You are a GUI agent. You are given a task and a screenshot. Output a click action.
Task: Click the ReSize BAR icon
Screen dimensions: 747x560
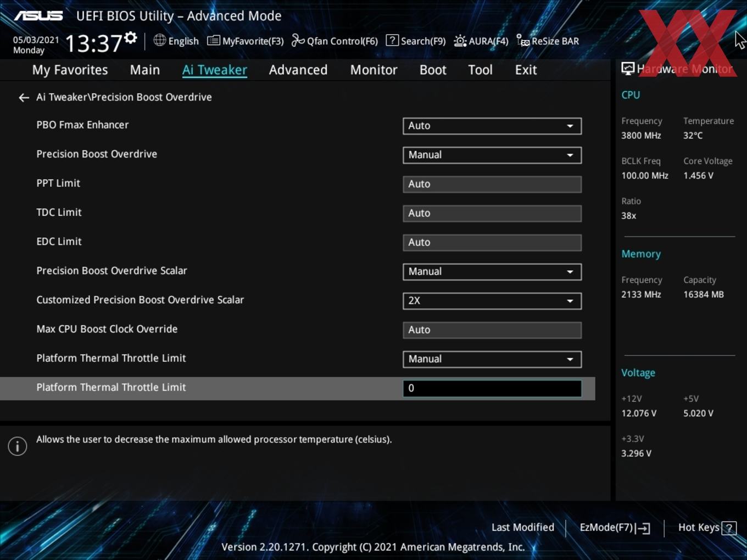click(523, 40)
